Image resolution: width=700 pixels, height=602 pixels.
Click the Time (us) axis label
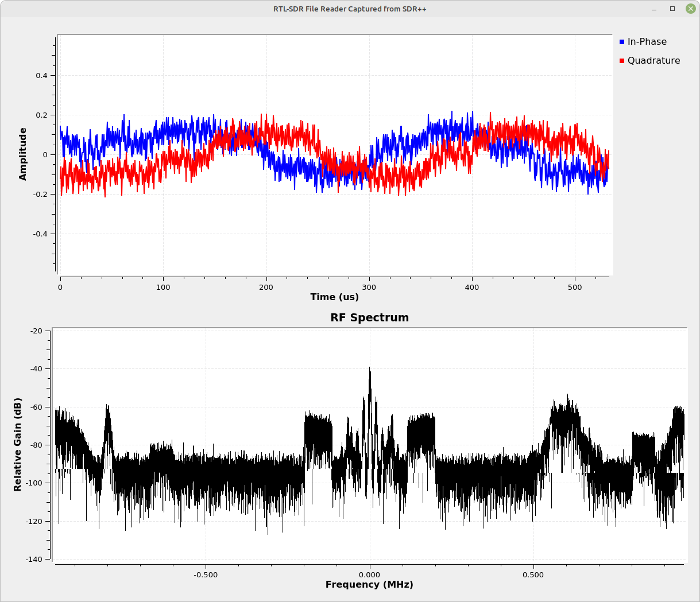click(x=334, y=297)
